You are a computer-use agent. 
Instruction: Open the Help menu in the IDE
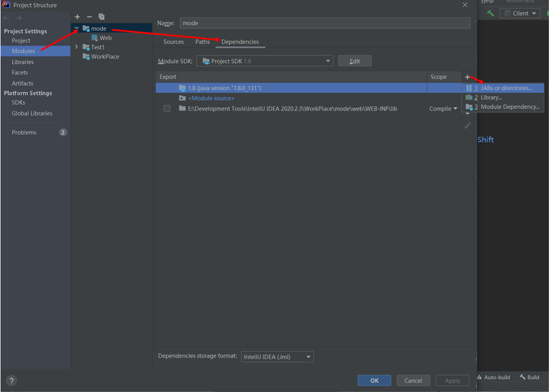click(x=487, y=2)
